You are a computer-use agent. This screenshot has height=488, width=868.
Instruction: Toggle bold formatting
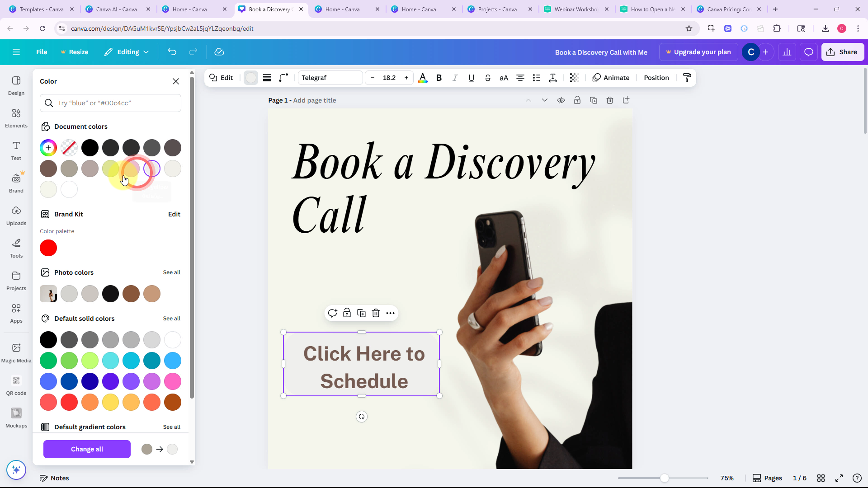439,78
